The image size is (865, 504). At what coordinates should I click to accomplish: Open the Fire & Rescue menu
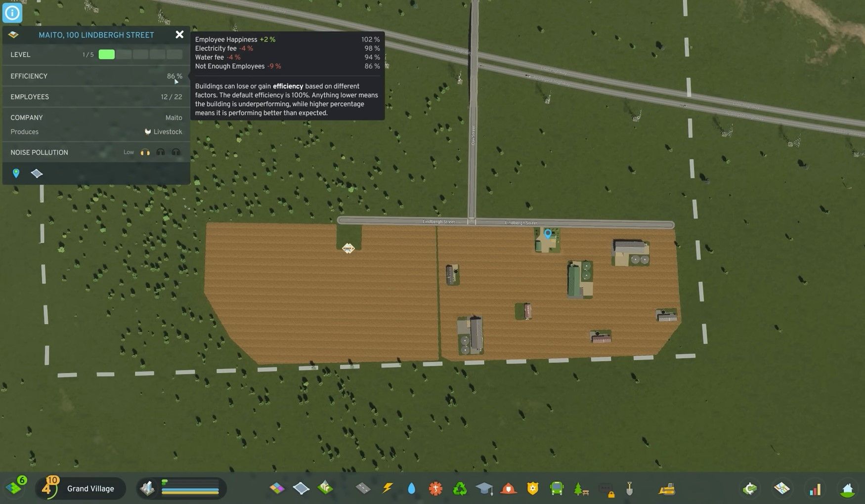508,489
